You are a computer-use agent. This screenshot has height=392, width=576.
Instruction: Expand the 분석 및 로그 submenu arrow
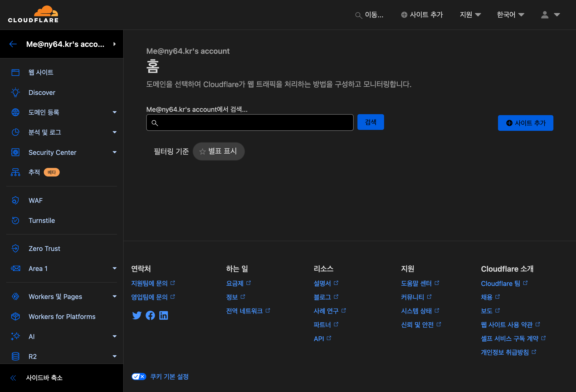coord(114,132)
